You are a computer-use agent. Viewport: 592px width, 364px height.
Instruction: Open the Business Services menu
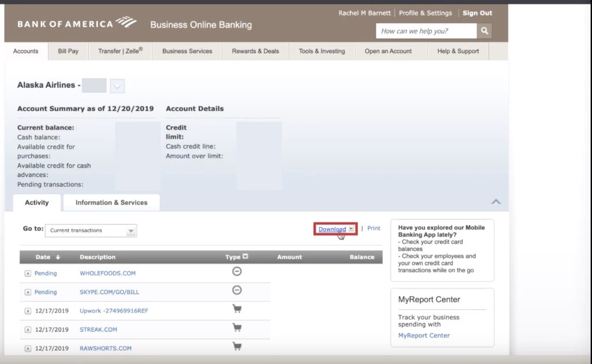[187, 51]
